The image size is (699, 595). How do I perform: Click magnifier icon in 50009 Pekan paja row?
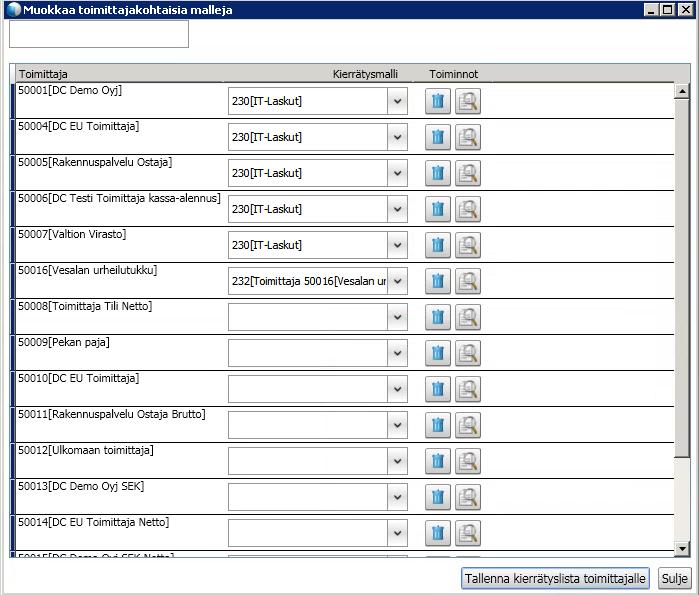(x=468, y=353)
